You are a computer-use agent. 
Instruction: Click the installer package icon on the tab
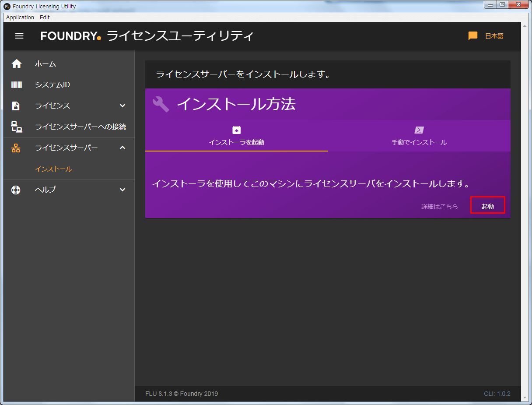point(236,130)
